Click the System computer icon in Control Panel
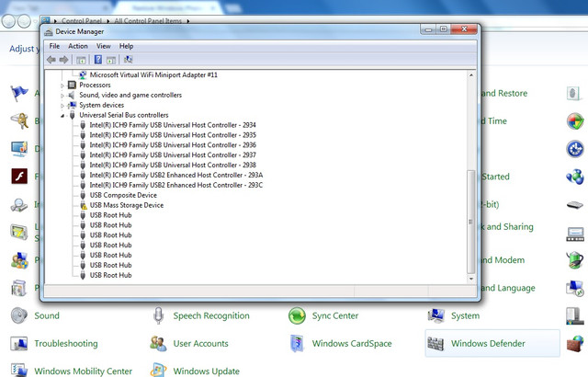This screenshot has height=377, width=588. (x=435, y=315)
